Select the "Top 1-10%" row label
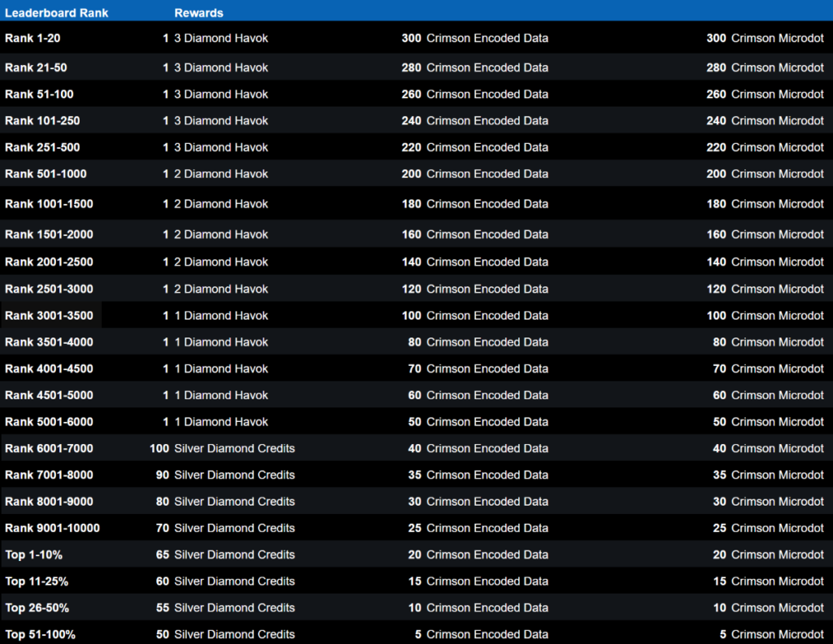Viewport: 833px width, 644px height. click(x=33, y=555)
